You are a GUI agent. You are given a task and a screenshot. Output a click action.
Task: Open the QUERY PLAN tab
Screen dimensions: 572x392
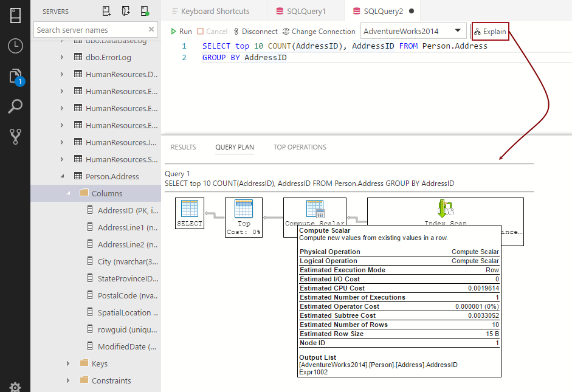click(x=235, y=147)
